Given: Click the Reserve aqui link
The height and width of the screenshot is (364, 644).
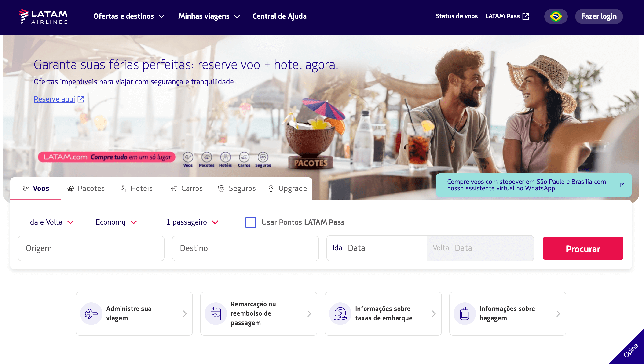Looking at the screenshot, I should click(x=54, y=99).
